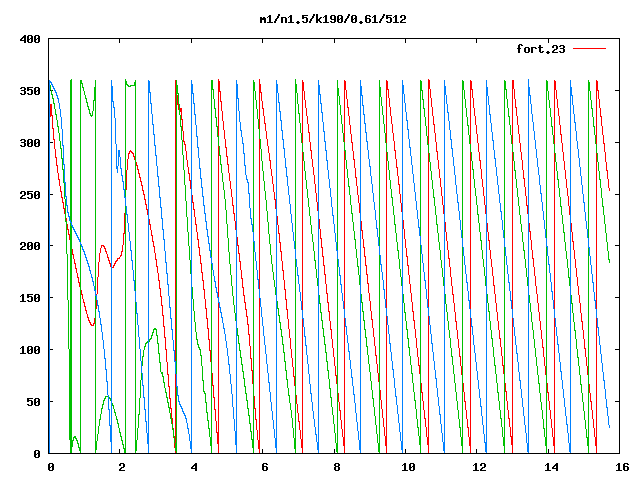
Task: Click x-axis label 16
Action: pyautogui.click(x=622, y=467)
